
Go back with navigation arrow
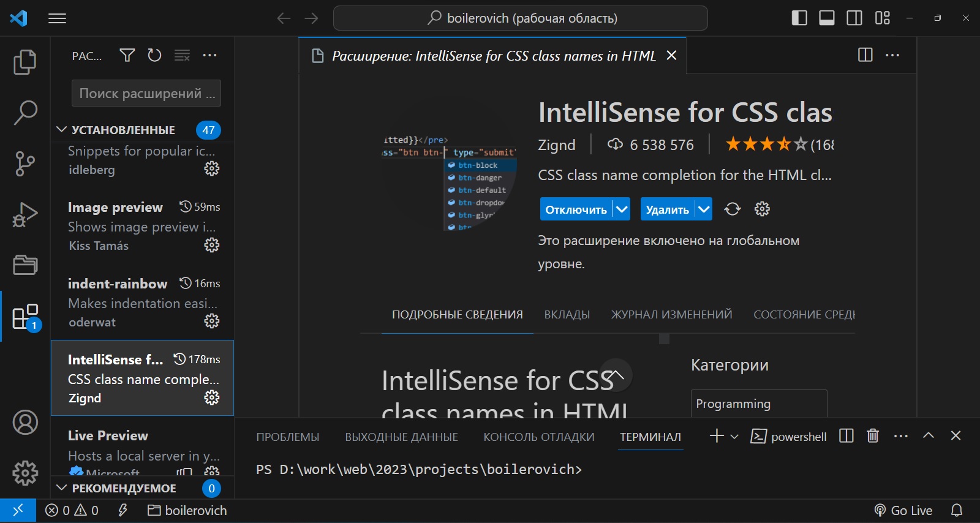point(284,18)
